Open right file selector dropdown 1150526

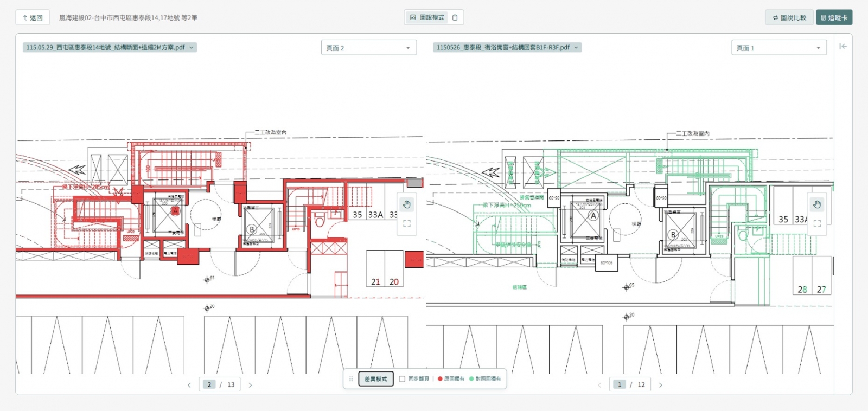[507, 47]
